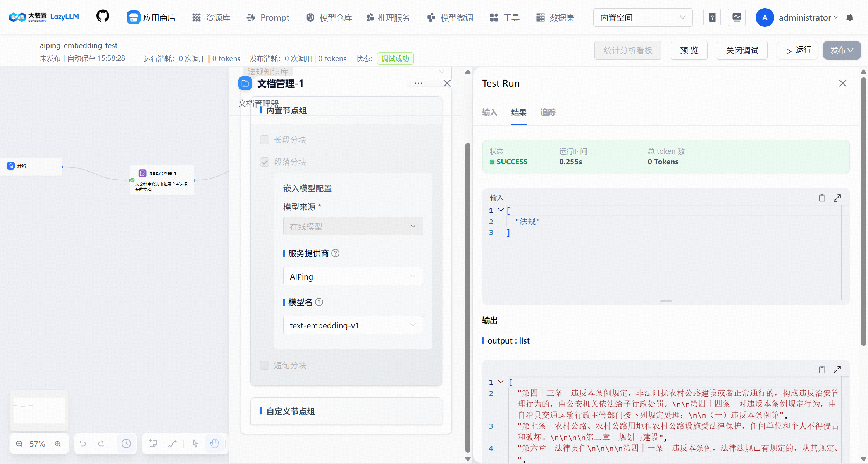Viewport: 868px width, 464px height.
Task: Switch to the 追踪 tab in Test Run
Action: (548, 112)
